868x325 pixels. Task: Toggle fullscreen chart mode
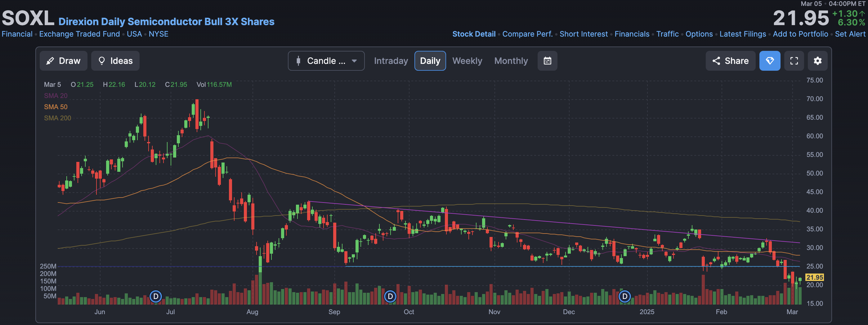(794, 61)
